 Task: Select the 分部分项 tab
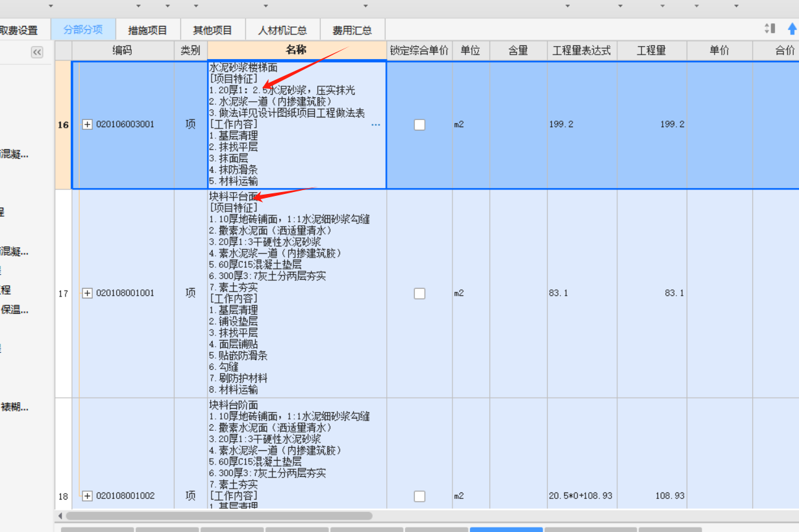pos(83,30)
